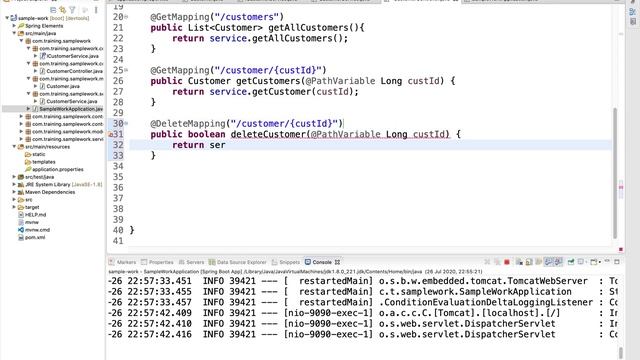
Task: Open pom.xml file
Action: point(35,237)
